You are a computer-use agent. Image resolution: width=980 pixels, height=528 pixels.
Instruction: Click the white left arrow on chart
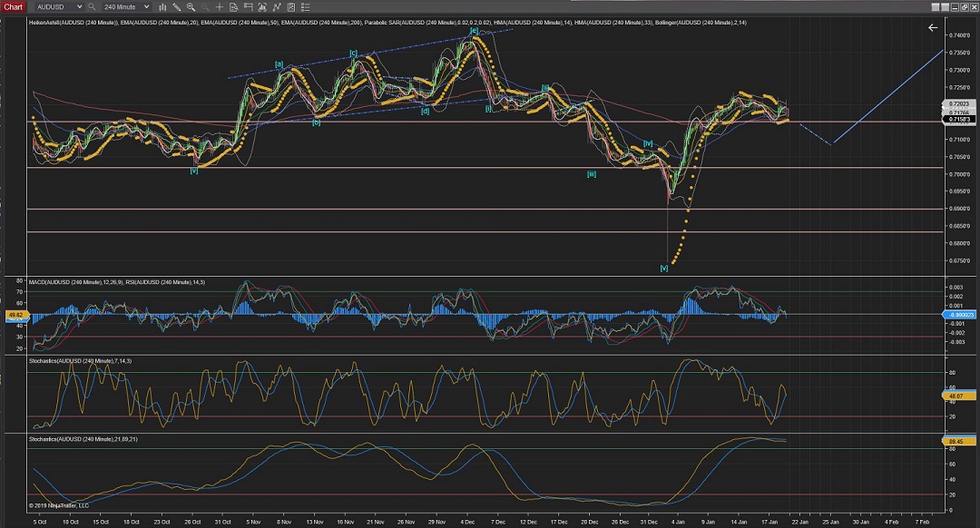click(933, 28)
